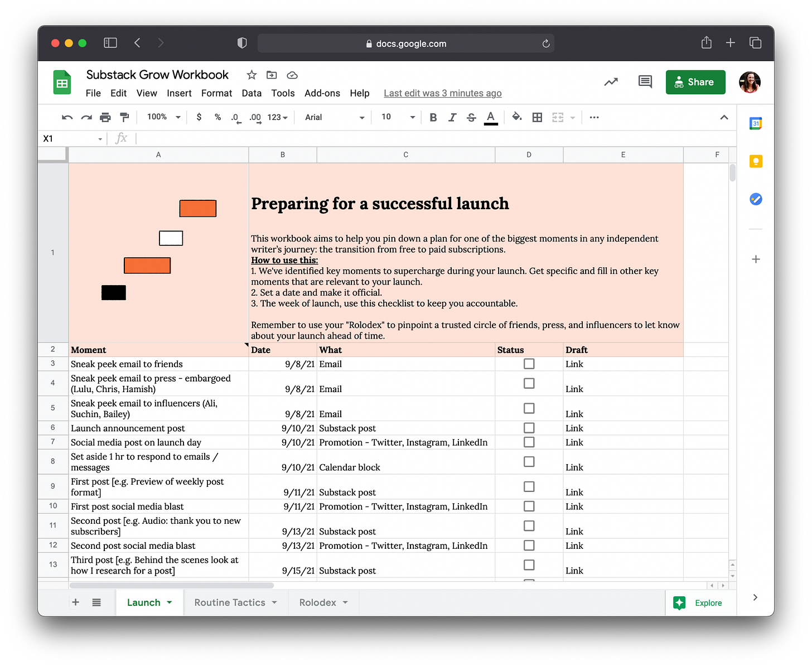The height and width of the screenshot is (666, 812).
Task: Open text color picker
Action: point(491,118)
